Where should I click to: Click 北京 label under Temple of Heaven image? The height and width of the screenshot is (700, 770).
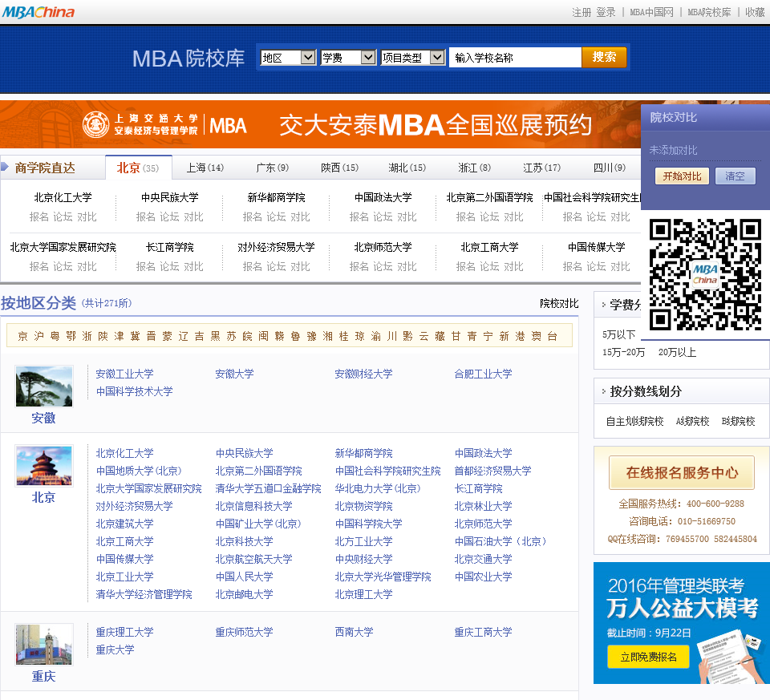pos(43,498)
